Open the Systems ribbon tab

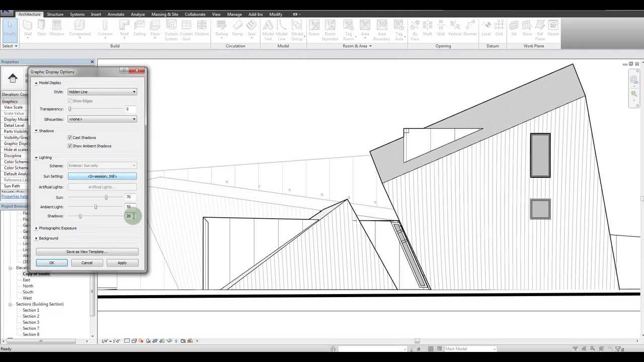[x=77, y=14]
